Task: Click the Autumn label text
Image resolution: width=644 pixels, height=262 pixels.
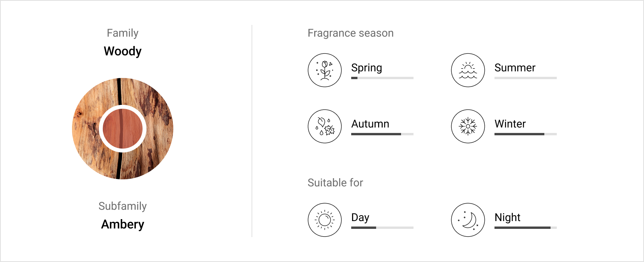Action: [370, 124]
